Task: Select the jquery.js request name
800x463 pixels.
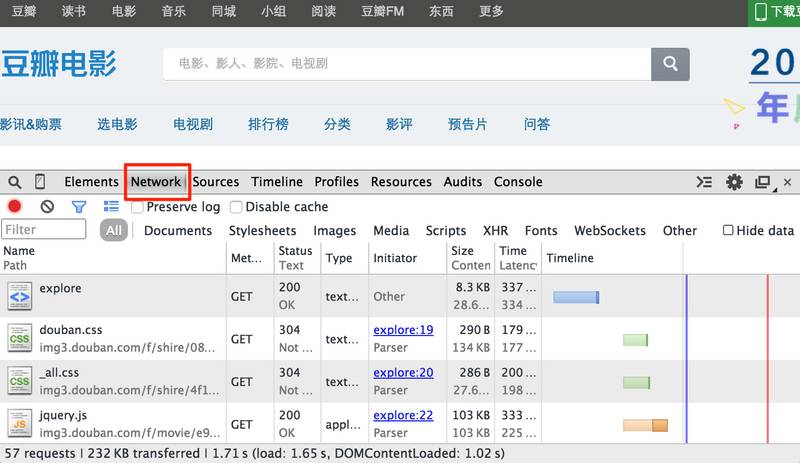Action: click(63, 415)
